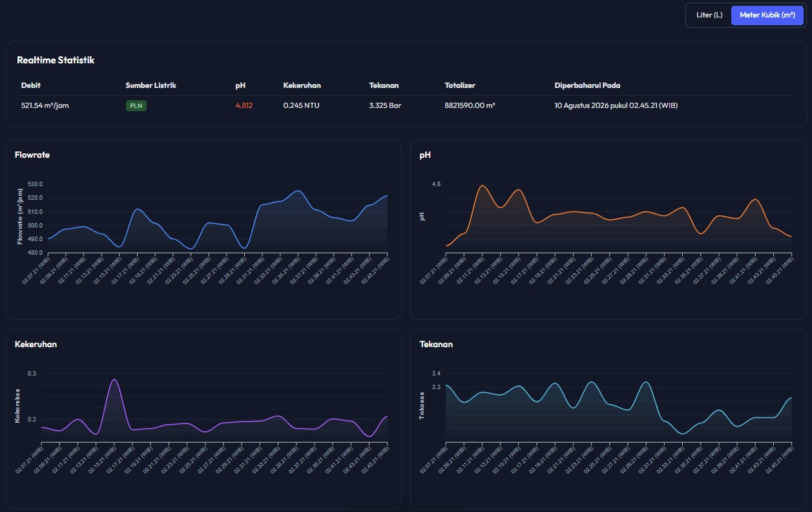Click the Tekanan column header in statistics table

pyautogui.click(x=384, y=85)
